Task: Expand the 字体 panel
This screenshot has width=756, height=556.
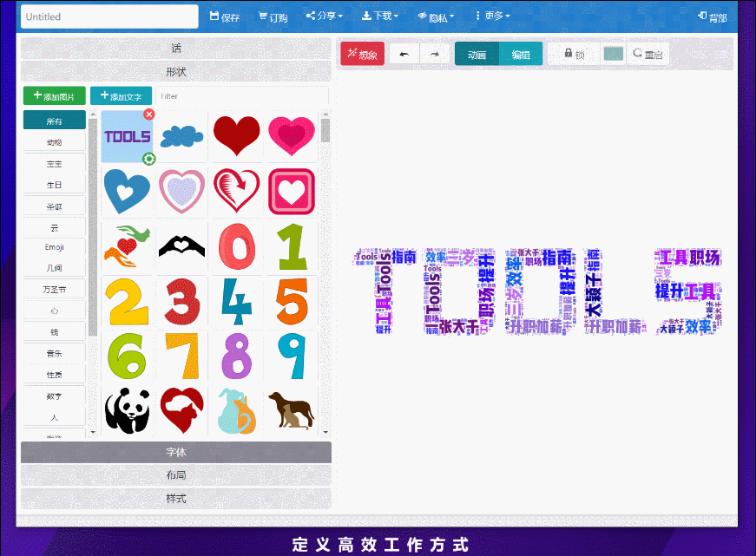Action: [176, 452]
